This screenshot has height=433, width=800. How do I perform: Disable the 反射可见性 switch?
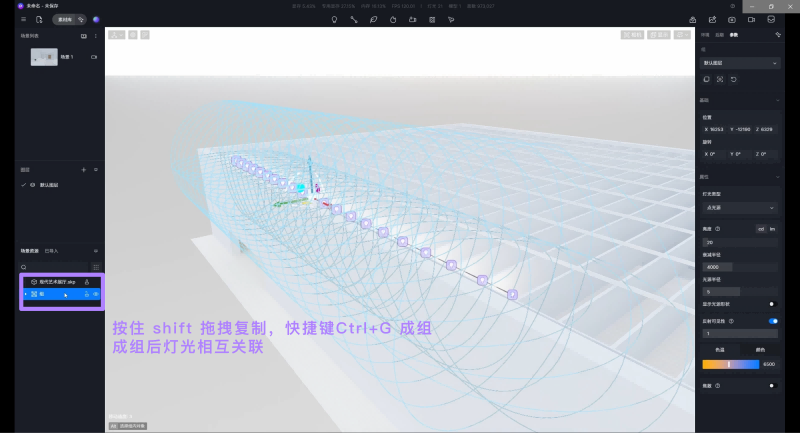[x=772, y=321]
